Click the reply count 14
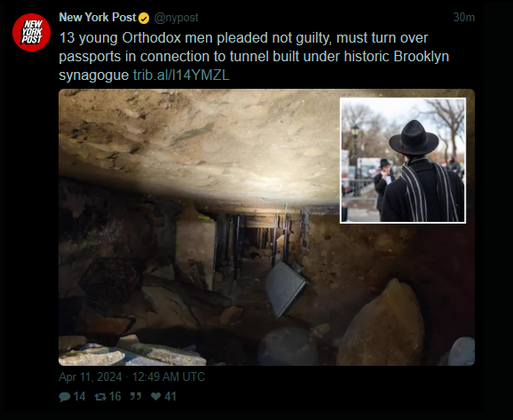 (x=79, y=396)
